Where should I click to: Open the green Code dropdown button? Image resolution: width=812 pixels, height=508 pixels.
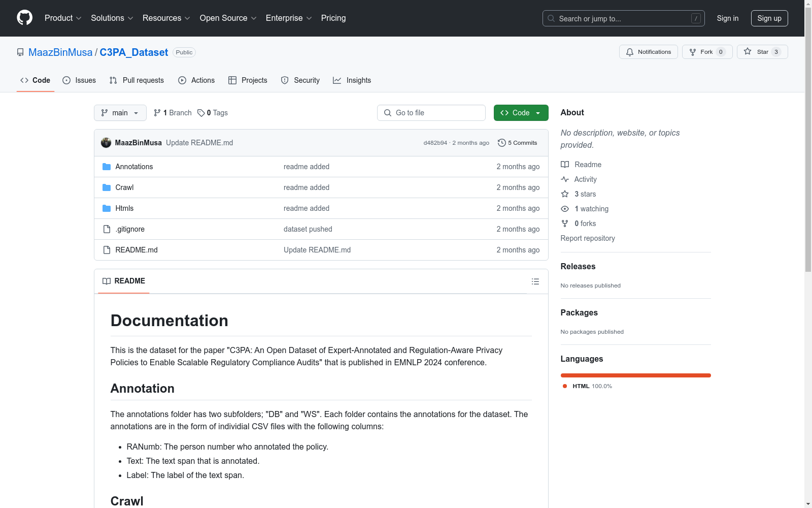click(521, 113)
